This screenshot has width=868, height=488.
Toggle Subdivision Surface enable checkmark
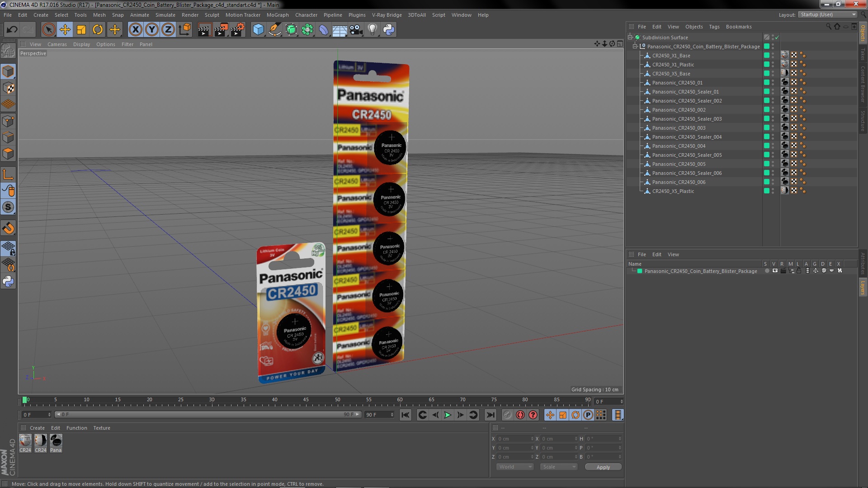(777, 37)
